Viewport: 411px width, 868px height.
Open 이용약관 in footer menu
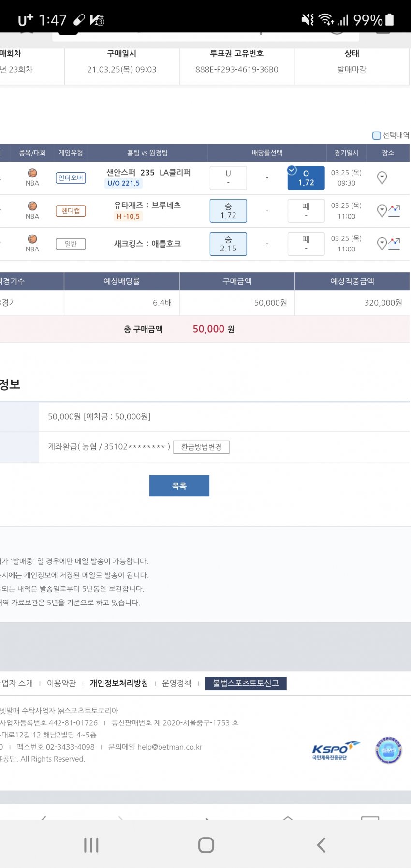[x=61, y=683]
